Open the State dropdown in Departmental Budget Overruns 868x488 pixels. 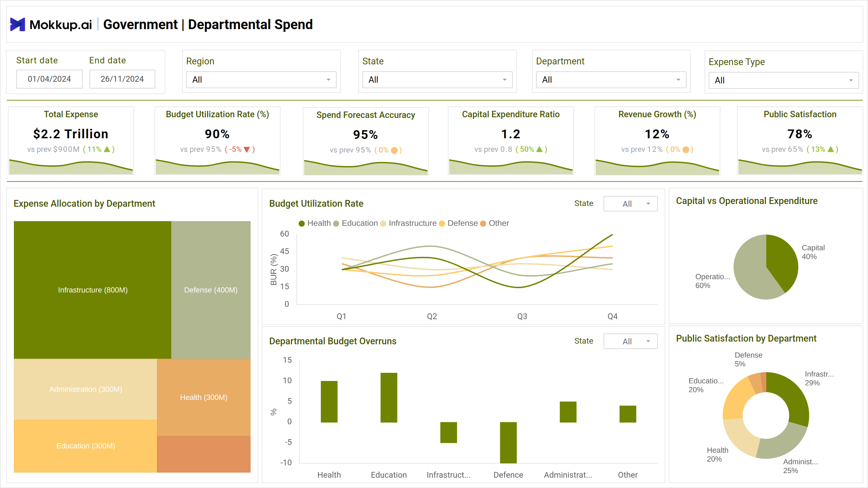point(630,341)
